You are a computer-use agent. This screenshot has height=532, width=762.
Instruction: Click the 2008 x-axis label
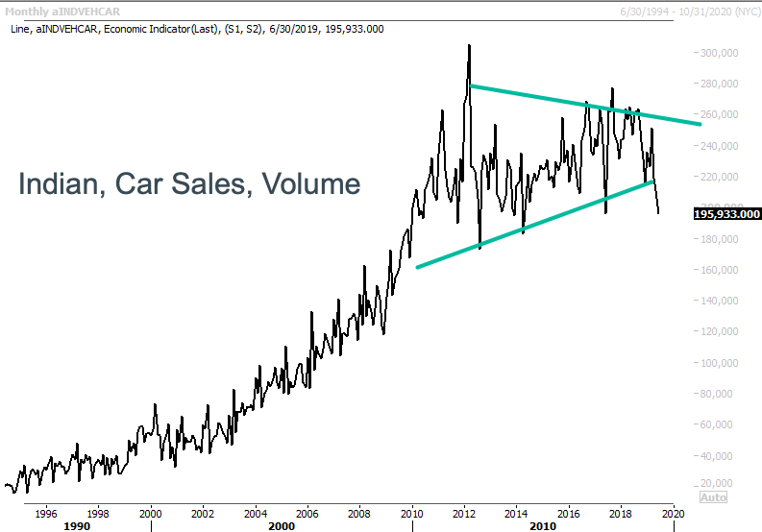coord(359,514)
